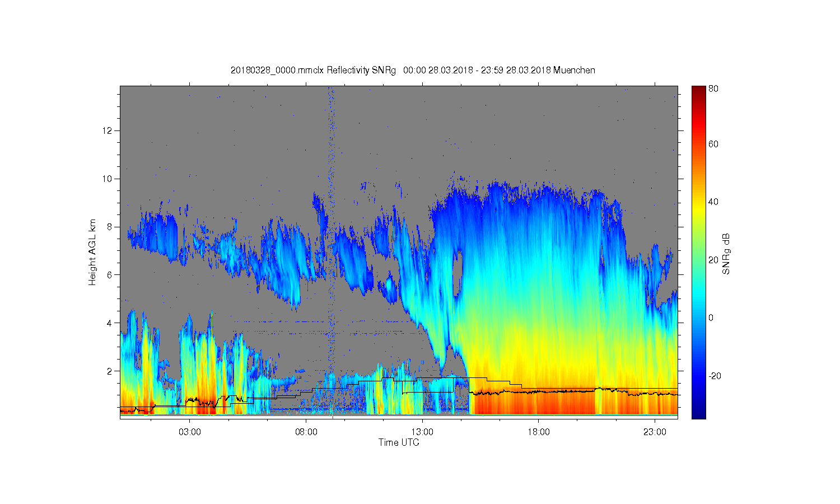Click the height axis label 2
Viewport: 840px width, 504px height.
pyautogui.click(x=110, y=371)
